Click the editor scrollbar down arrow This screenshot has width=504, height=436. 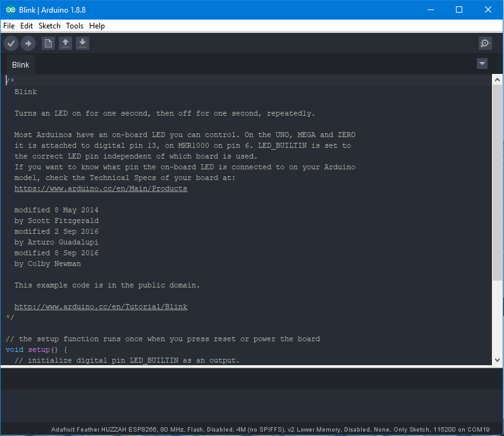[497, 360]
